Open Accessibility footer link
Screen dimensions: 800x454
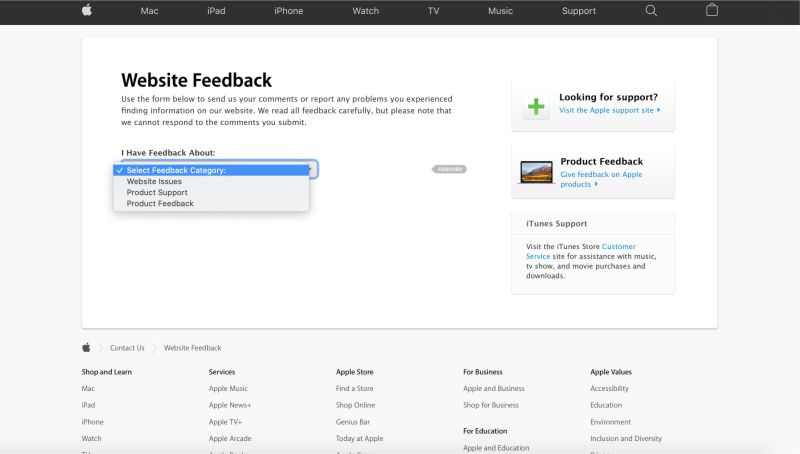tap(610, 389)
